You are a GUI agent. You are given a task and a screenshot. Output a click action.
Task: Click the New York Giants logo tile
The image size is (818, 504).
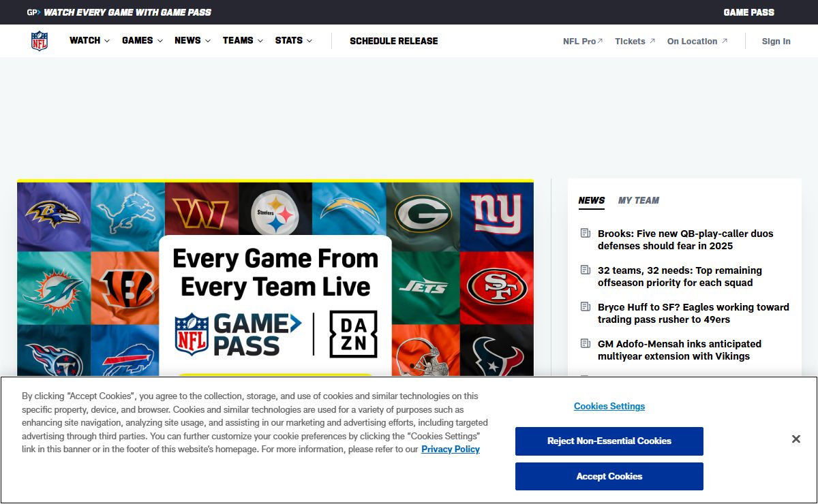click(x=497, y=217)
